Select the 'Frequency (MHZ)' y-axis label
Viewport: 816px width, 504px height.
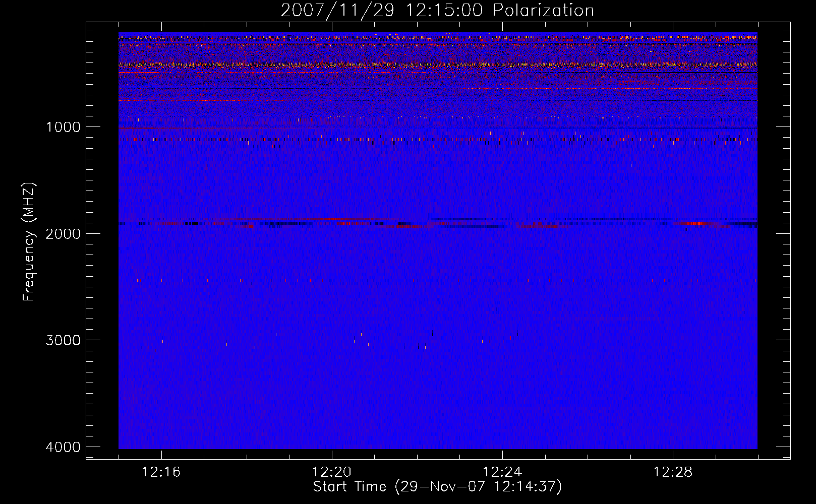click(x=29, y=242)
